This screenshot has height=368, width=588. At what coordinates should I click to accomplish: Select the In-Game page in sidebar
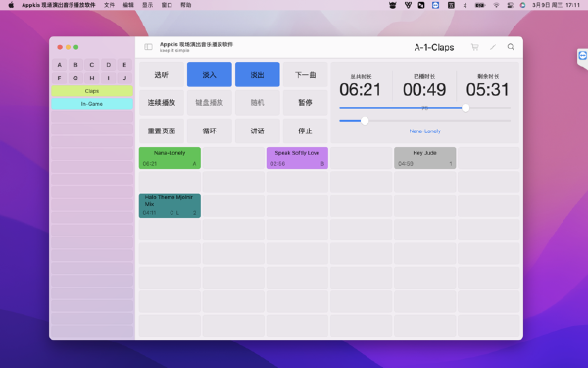[92, 104]
